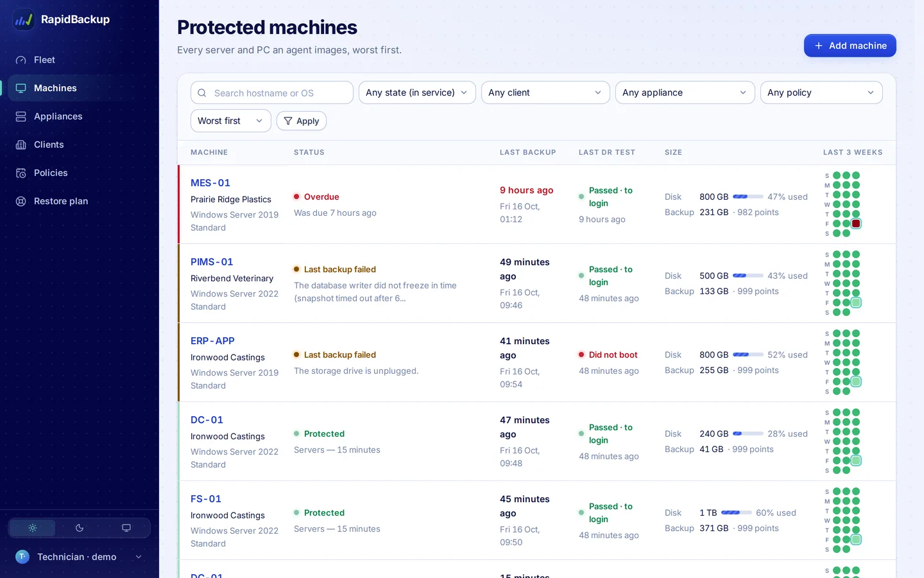Viewport: 924px width, 578px height.
Task: Click the plus icon on Add machine
Action: (x=819, y=46)
